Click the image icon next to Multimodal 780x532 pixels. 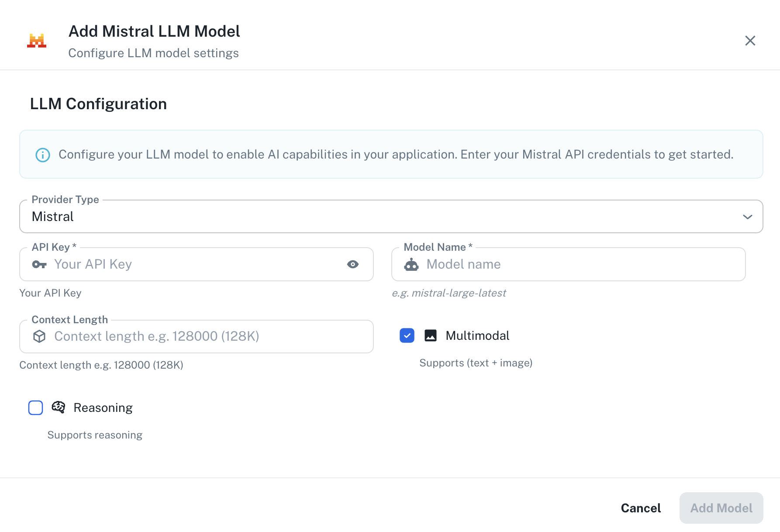tap(431, 335)
